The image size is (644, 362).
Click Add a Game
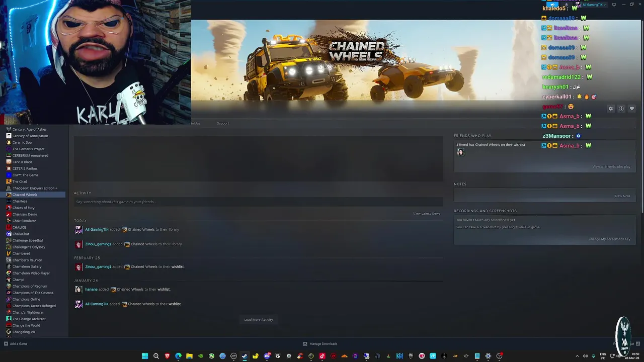pyautogui.click(x=16, y=344)
